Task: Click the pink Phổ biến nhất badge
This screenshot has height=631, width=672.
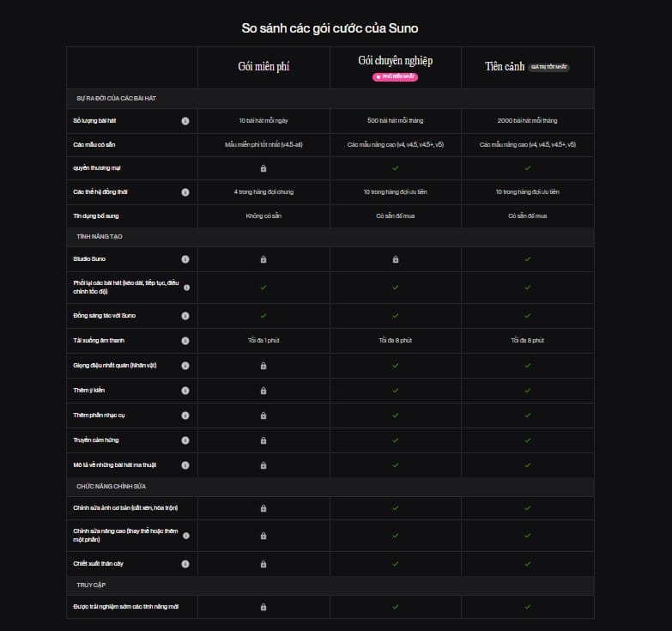Action: pyautogui.click(x=396, y=76)
